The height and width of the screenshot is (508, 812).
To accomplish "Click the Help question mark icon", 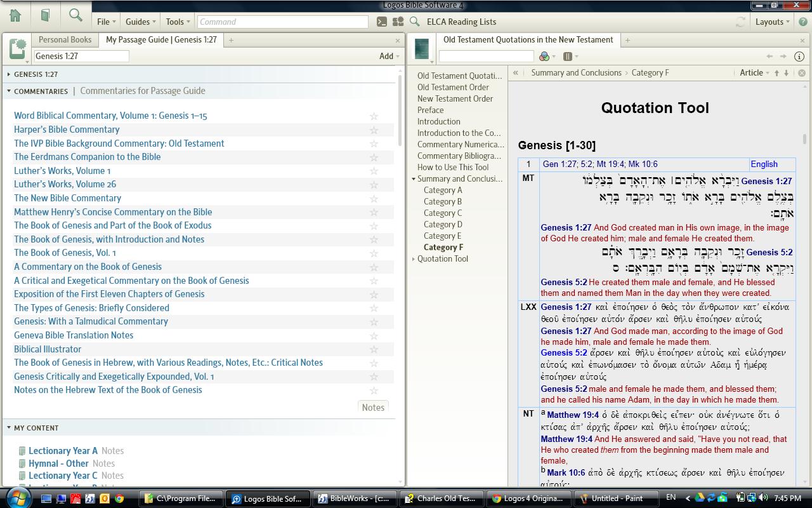I will coord(803,22).
